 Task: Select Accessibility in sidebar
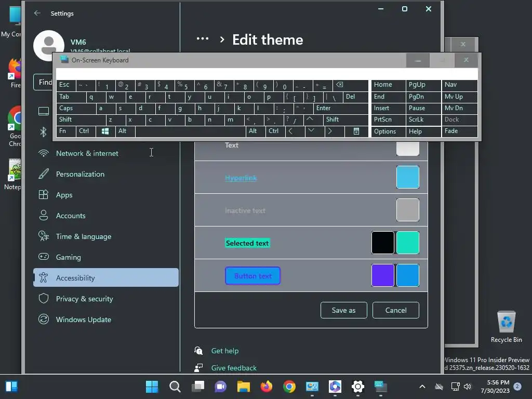click(106, 278)
